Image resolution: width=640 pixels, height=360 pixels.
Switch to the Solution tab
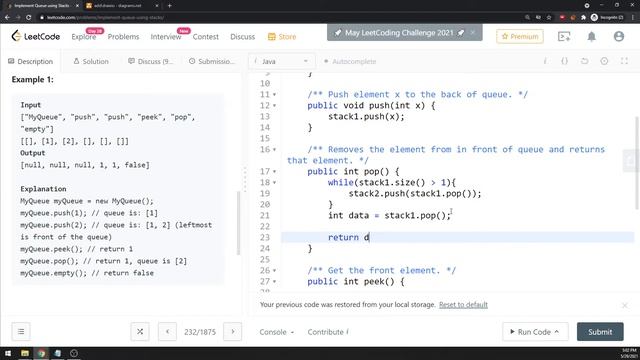(91, 61)
